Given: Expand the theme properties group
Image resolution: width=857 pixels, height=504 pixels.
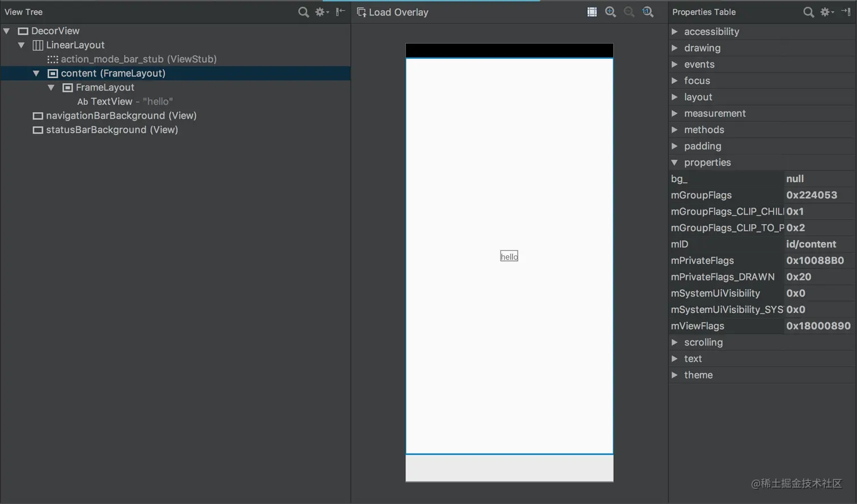Looking at the screenshot, I should coord(674,375).
